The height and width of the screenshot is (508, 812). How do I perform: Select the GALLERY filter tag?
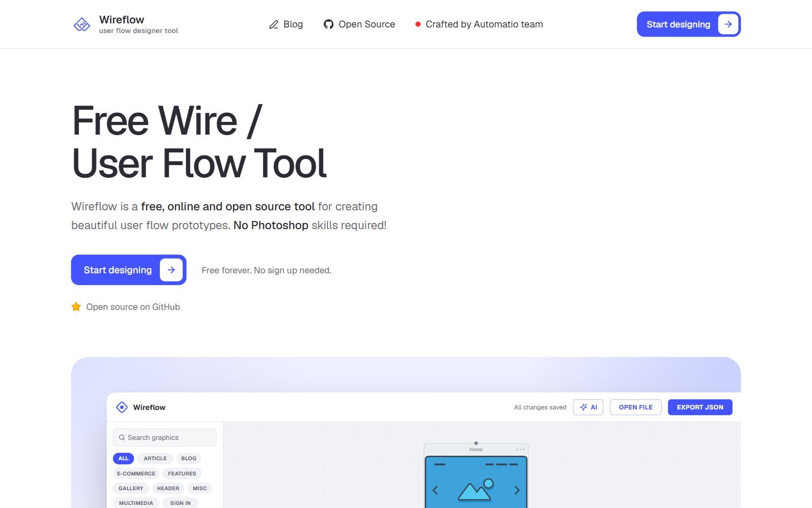coord(131,488)
